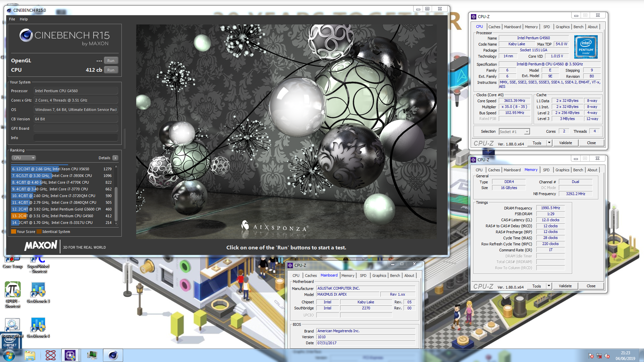Open Geekbench 4 desktop icon
This screenshot has width=644, height=362.
pos(38,327)
